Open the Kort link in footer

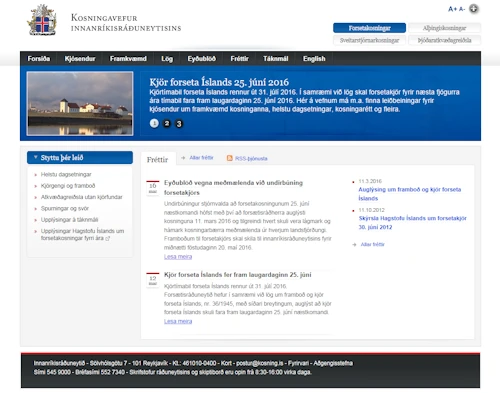point(226,363)
